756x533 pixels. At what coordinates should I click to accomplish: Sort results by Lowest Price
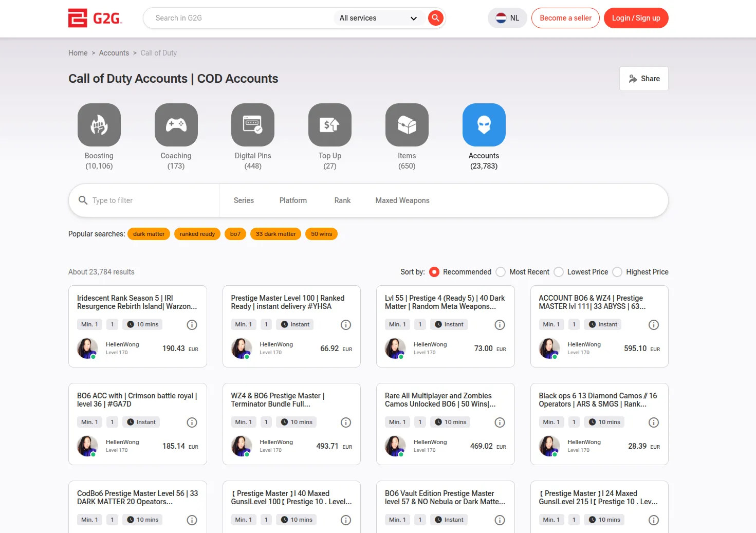tap(559, 272)
